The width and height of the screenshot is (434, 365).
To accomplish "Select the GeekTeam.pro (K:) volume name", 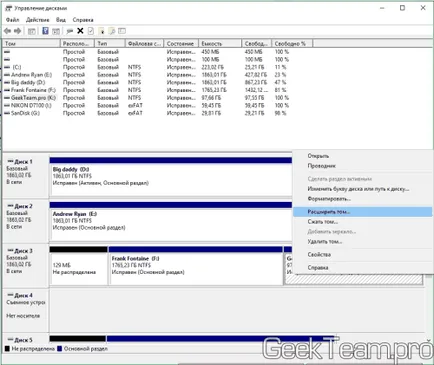I will 33,98.
